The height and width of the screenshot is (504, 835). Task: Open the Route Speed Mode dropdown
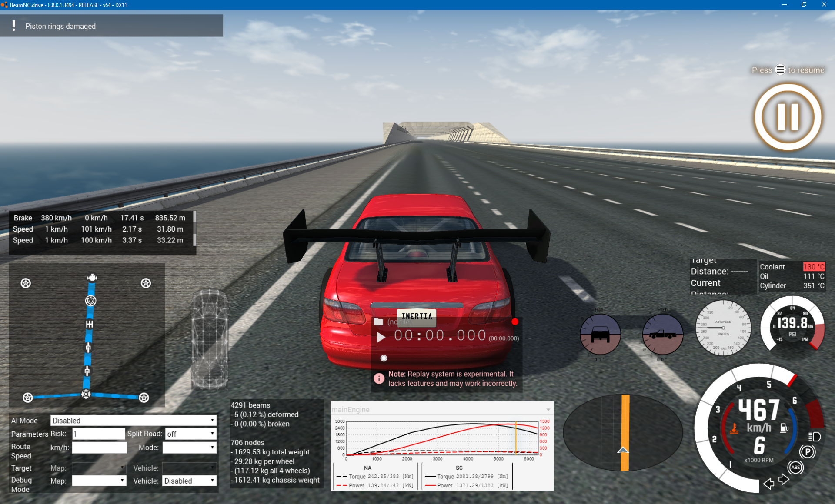pyautogui.click(x=190, y=448)
